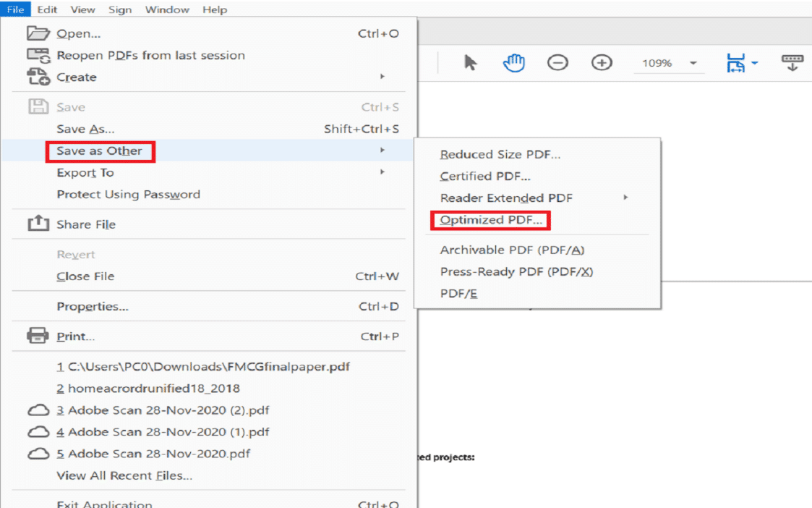The width and height of the screenshot is (812, 508).
Task: Click Protect Using Password
Action: click(x=128, y=195)
